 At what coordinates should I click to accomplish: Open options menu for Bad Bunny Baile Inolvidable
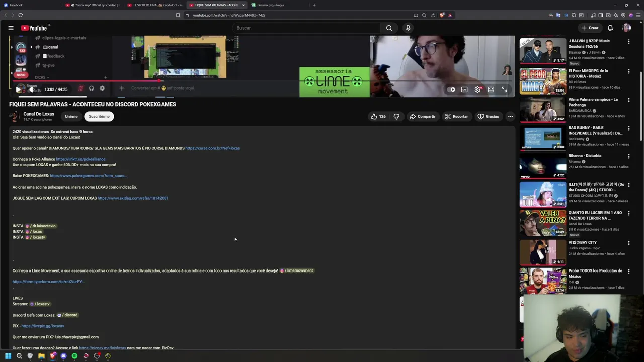tap(628, 128)
